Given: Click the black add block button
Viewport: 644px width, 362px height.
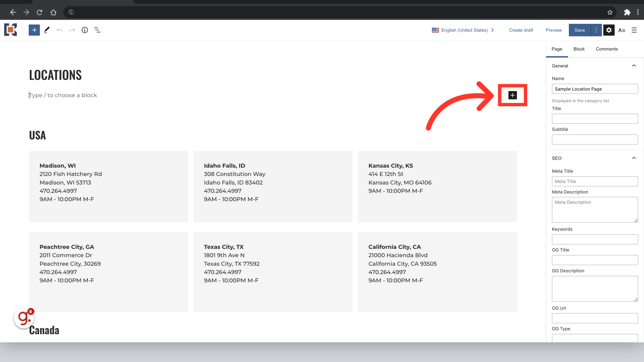Looking at the screenshot, I should 513,95.
